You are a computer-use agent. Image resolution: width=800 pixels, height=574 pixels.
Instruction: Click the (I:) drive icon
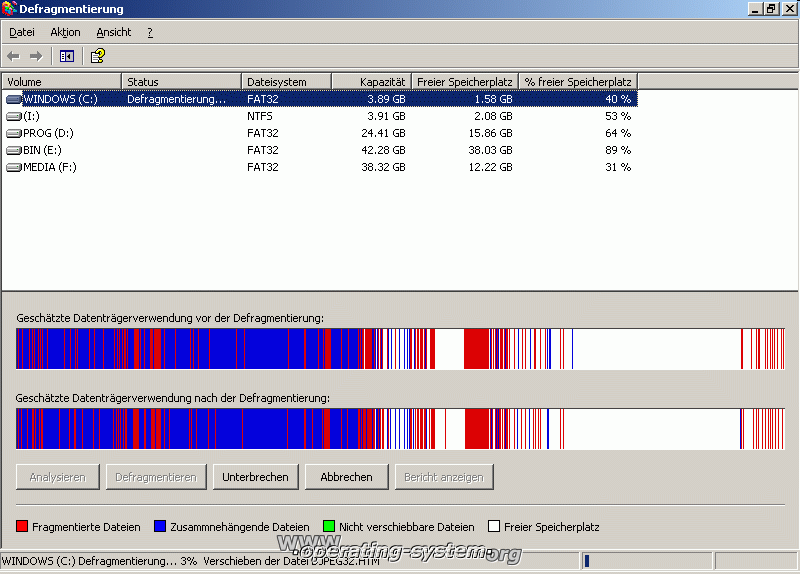click(13, 116)
